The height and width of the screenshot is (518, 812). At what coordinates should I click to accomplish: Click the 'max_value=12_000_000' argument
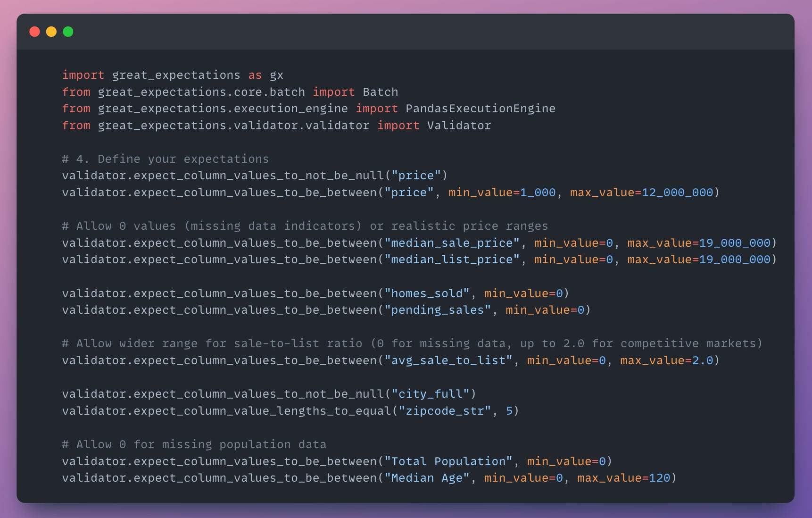click(642, 192)
